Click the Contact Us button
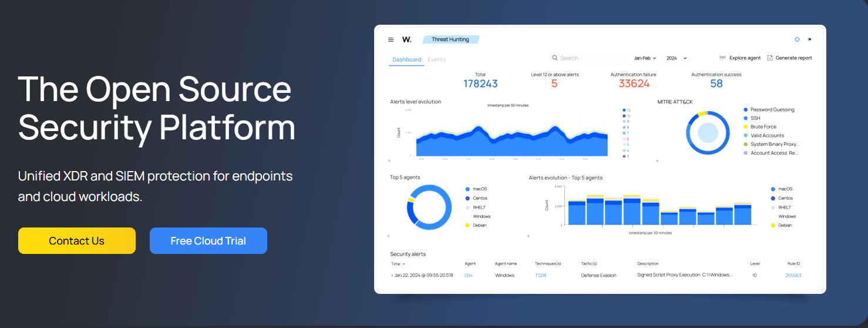 pyautogui.click(x=77, y=241)
